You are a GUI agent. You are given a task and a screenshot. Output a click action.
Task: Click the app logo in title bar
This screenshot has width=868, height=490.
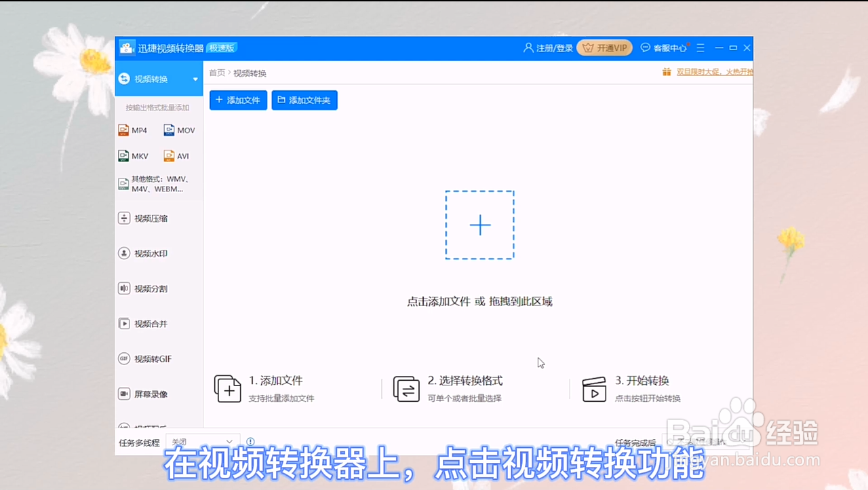coord(127,48)
